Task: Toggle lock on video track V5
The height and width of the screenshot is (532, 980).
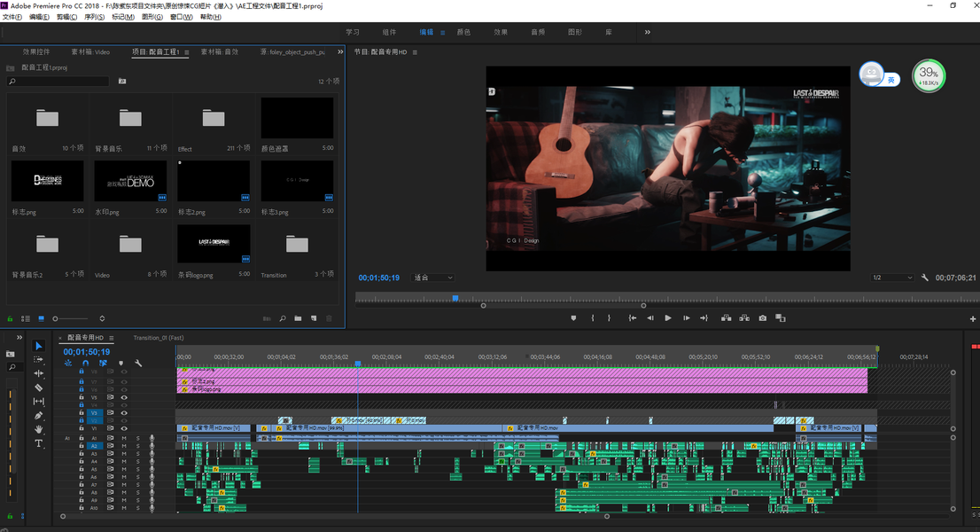Action: point(82,397)
